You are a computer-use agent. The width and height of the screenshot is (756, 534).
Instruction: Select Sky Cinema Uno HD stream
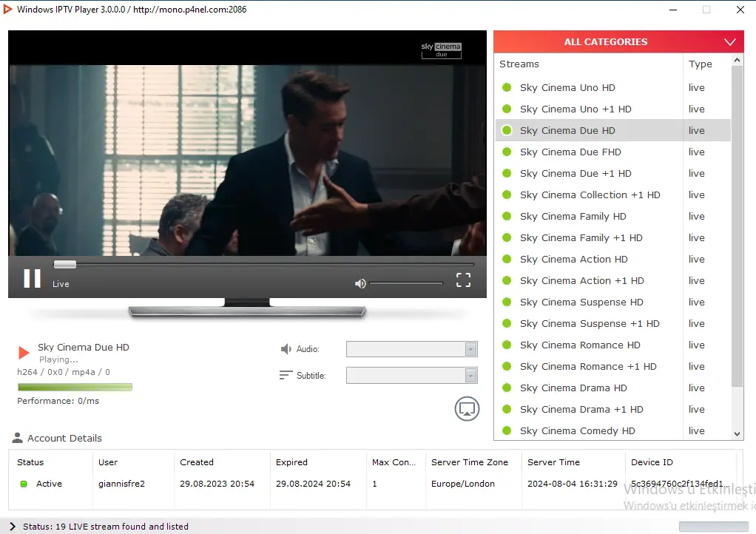pos(613,88)
